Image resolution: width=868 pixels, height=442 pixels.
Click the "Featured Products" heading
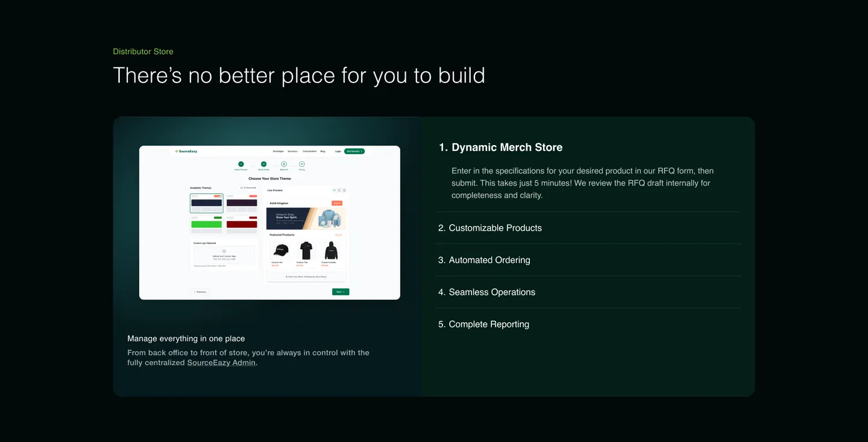tap(282, 235)
